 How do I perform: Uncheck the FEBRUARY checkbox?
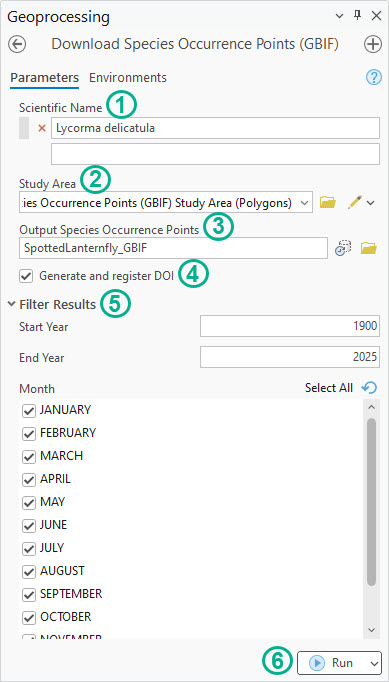[x=29, y=434]
